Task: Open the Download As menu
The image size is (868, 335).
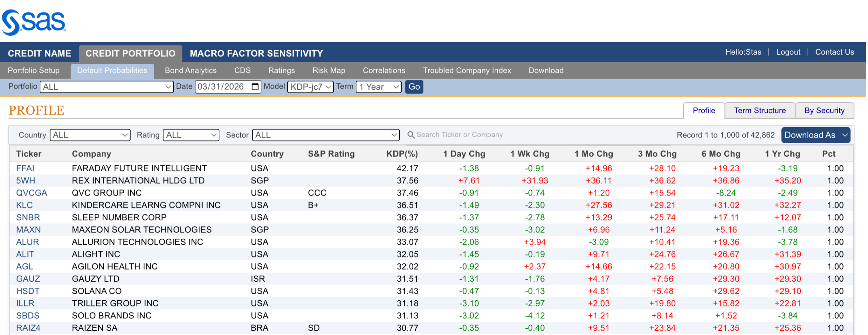Action: point(815,135)
